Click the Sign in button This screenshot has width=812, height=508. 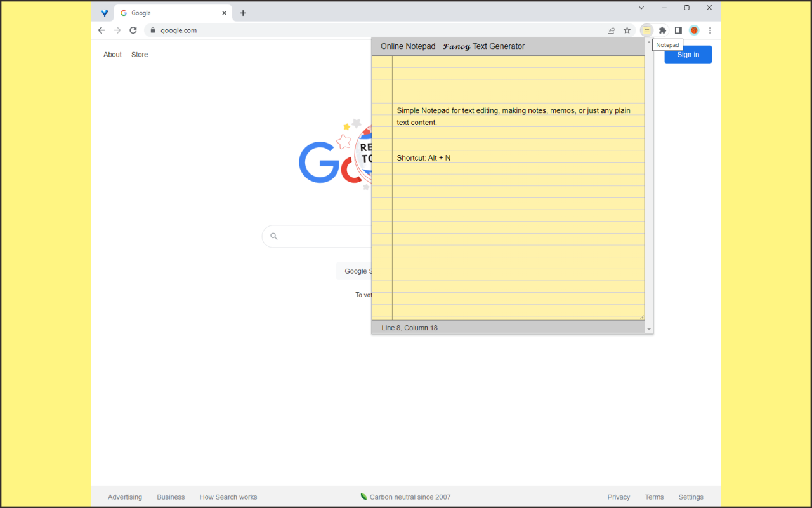[x=688, y=54]
